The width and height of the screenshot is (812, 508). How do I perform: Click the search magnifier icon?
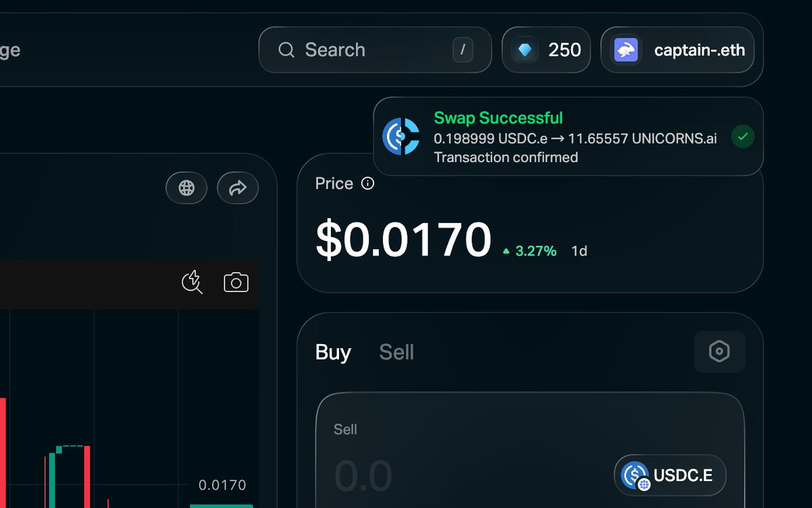pos(286,50)
